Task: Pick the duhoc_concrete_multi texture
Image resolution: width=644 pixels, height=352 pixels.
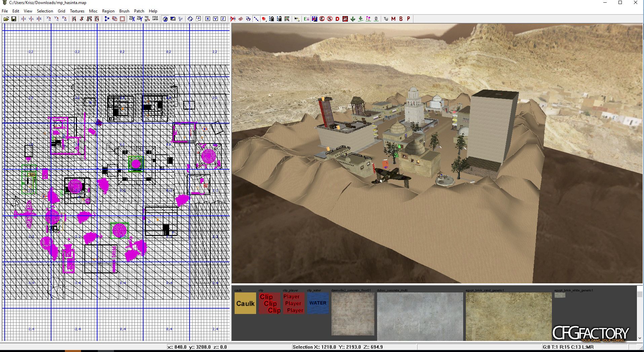Action: coord(420,317)
